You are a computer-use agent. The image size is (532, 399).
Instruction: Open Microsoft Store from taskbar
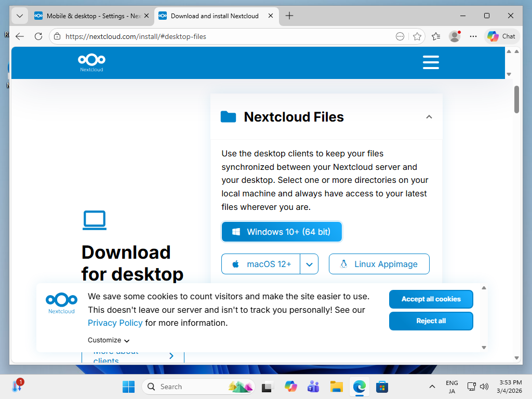382,387
